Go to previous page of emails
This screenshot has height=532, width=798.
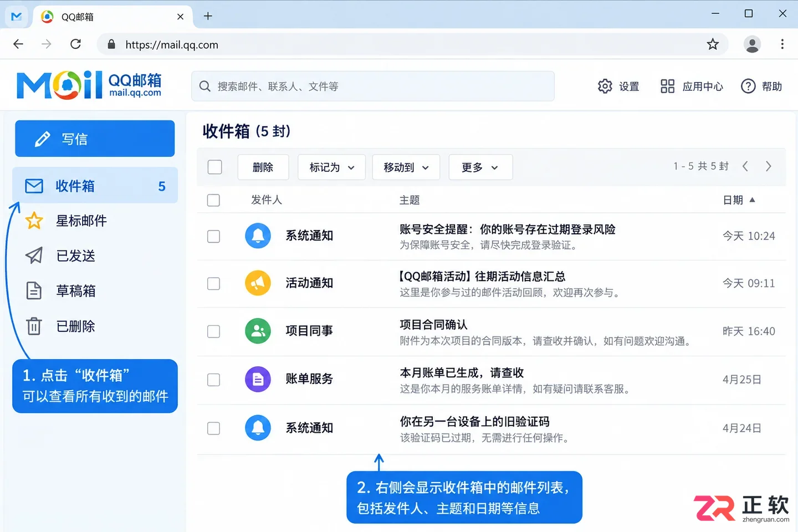click(x=745, y=166)
